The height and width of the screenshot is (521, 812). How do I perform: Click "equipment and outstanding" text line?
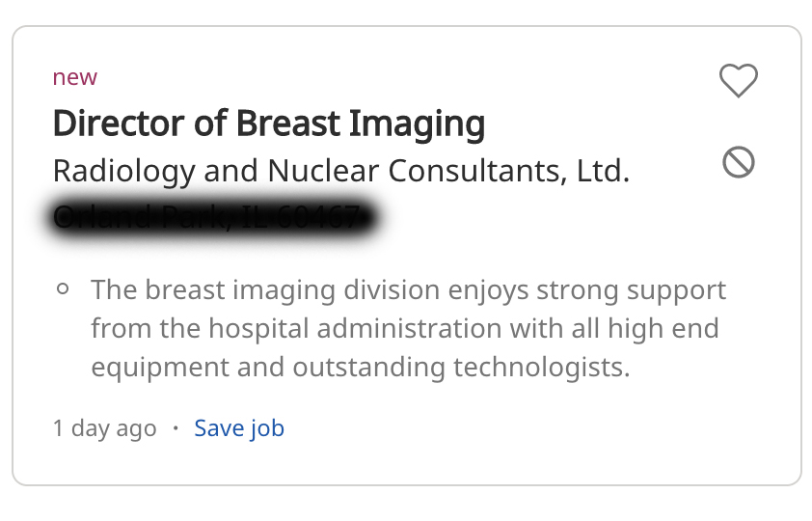click(x=268, y=368)
